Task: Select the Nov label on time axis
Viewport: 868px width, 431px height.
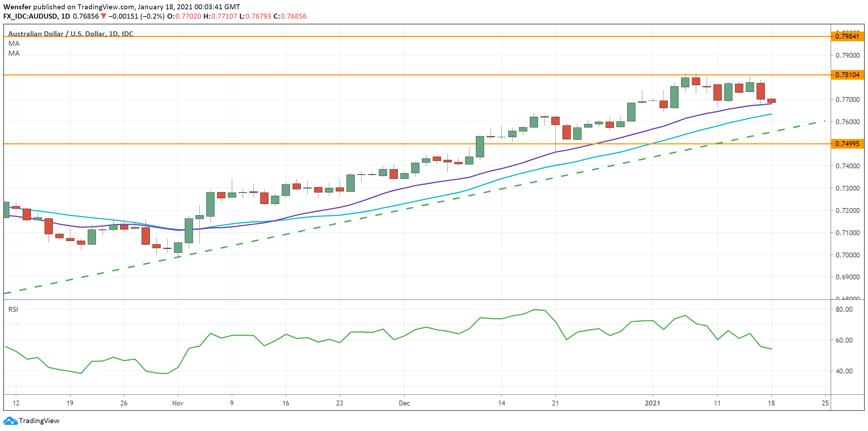Action: (x=178, y=403)
